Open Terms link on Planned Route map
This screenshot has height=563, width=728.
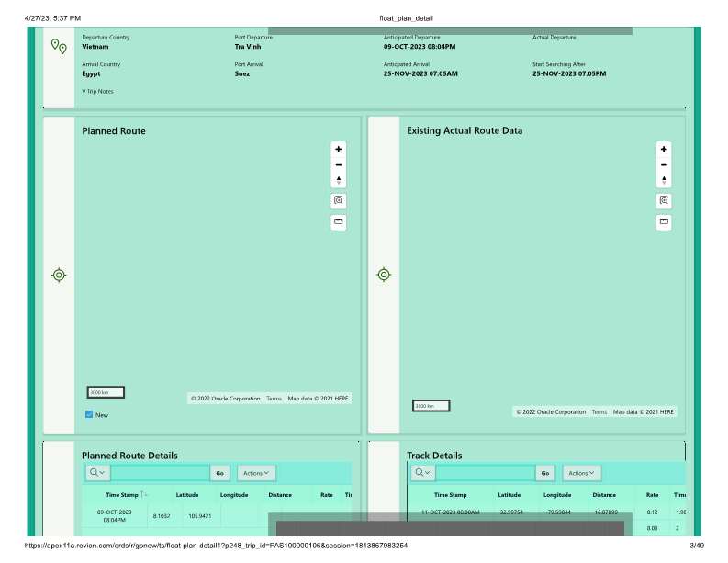tap(274, 399)
